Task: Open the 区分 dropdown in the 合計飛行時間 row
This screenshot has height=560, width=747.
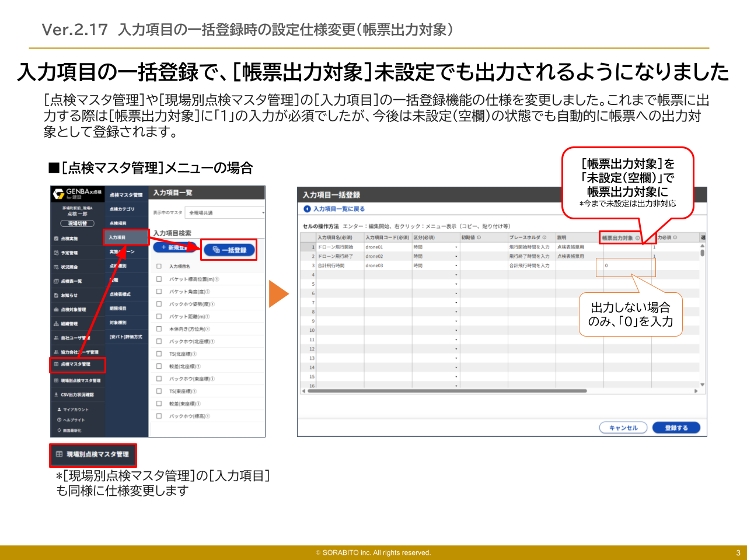Action: (456, 266)
